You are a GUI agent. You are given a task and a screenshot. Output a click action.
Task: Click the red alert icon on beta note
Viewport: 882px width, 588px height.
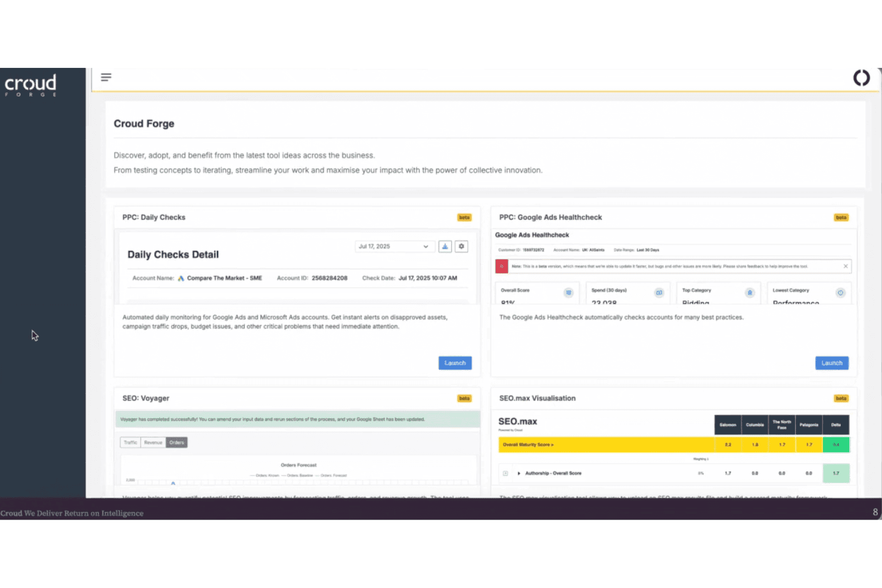coord(502,266)
